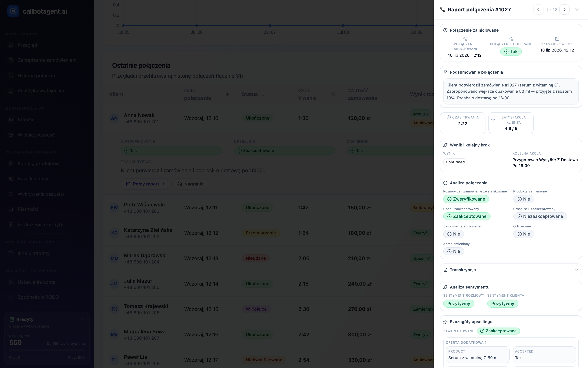Screen dimensions: 588x368
Task: Play the Nagranie recording button
Action: coord(190,184)
